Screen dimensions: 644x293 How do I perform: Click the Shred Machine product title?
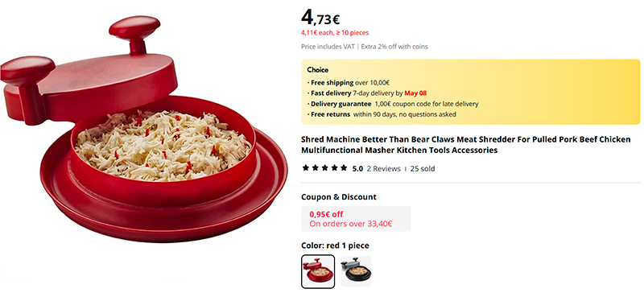click(466, 145)
